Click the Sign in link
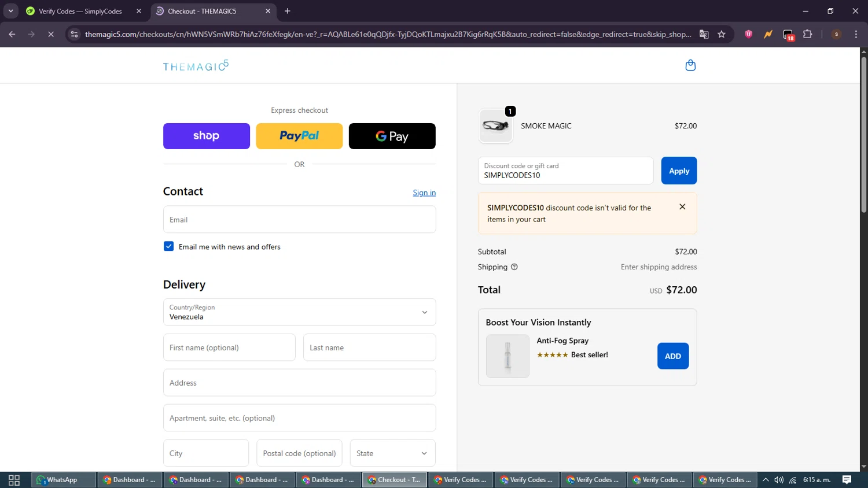This screenshot has width=868, height=488. pyautogui.click(x=424, y=193)
